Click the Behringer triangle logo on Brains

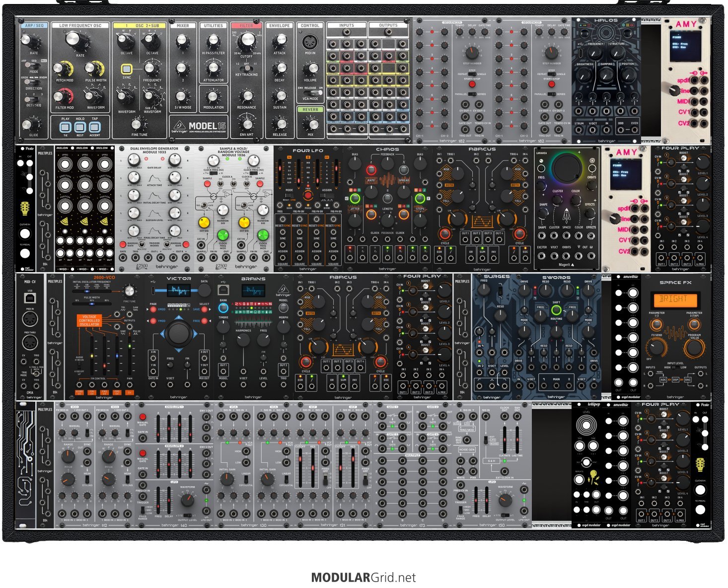[x=283, y=290]
